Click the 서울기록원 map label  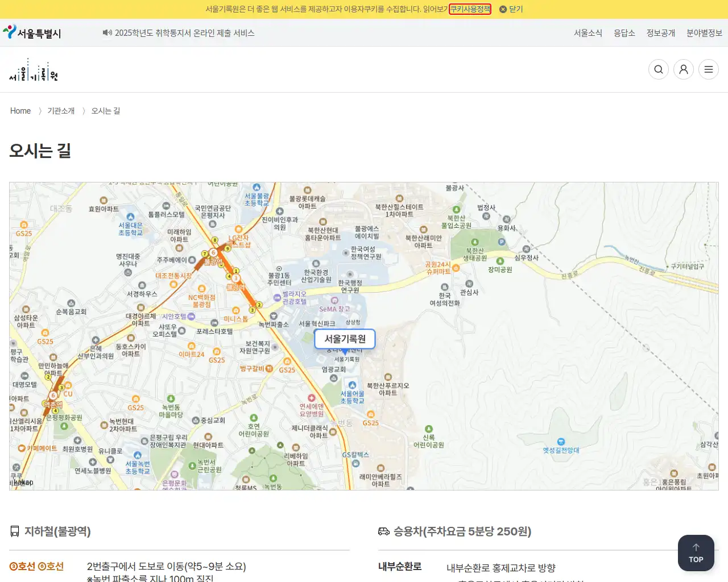tap(345, 339)
